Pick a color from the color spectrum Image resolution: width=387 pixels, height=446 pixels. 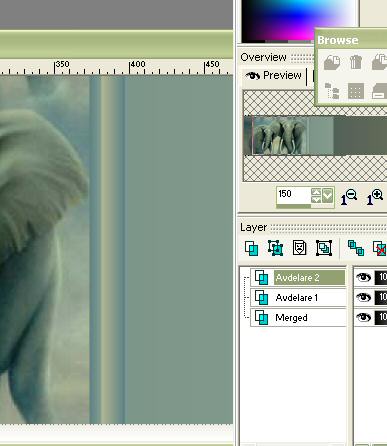coord(297,20)
